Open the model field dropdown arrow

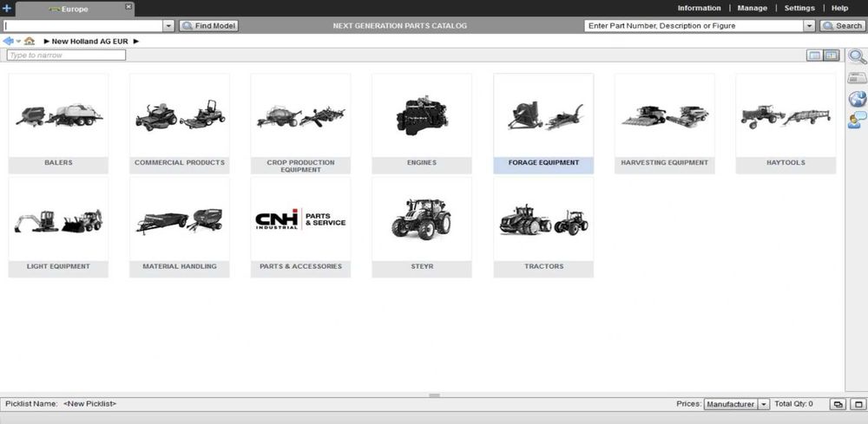coord(169,25)
